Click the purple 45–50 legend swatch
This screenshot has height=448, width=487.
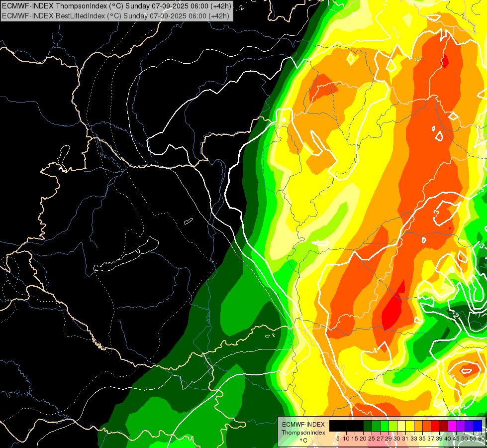(461, 426)
